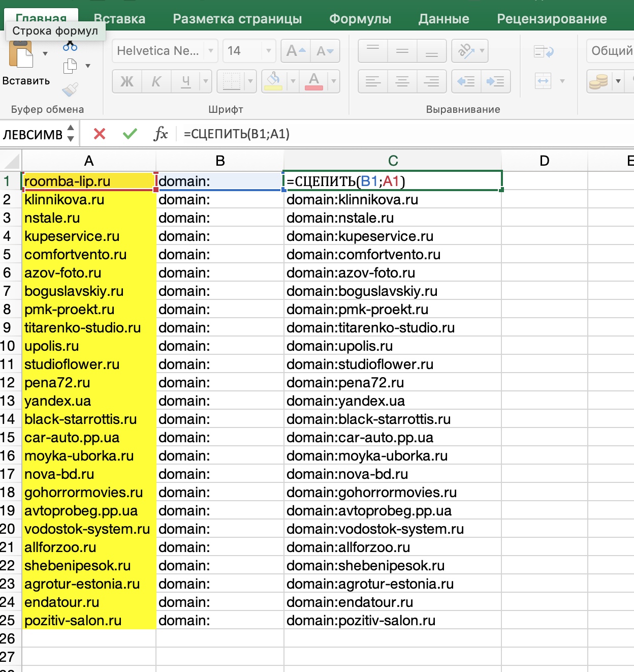This screenshot has width=634, height=672.
Task: Open the Paste options dropdown arrow
Action: [45, 54]
